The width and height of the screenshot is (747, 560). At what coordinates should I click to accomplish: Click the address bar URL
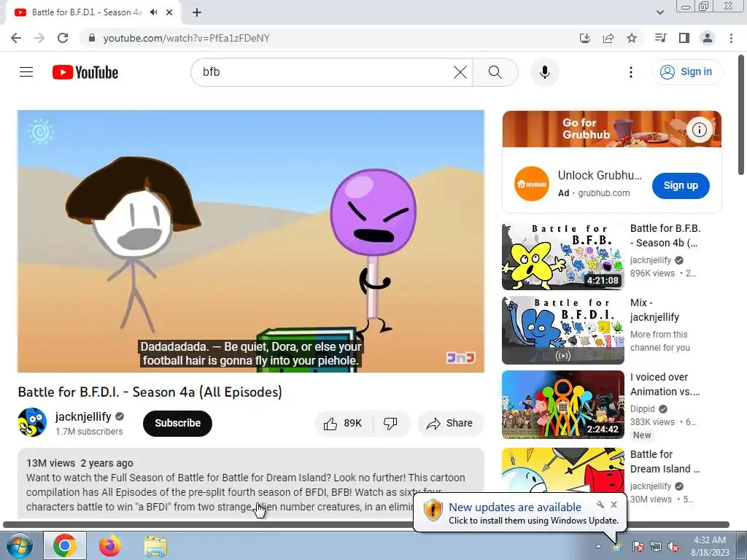coord(186,38)
